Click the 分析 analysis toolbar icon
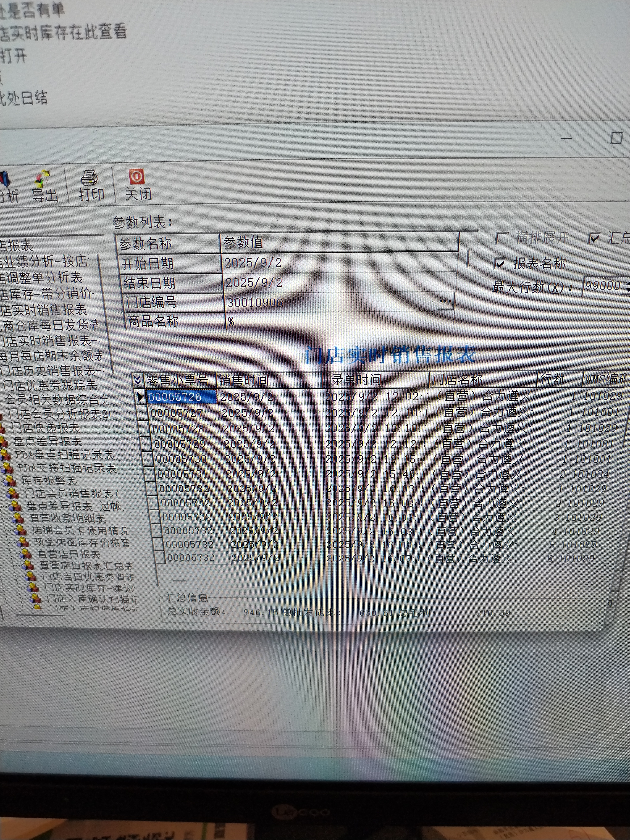 point(5,179)
